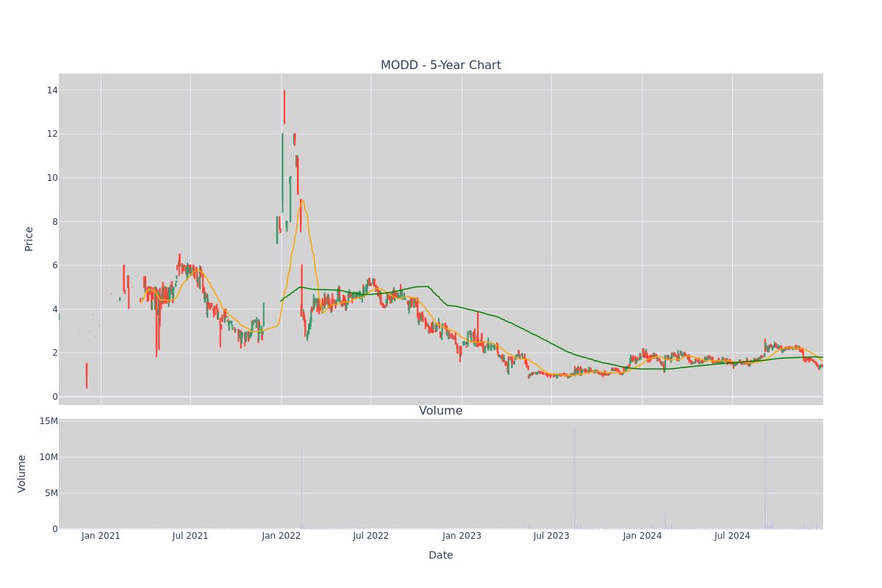Click the volume tick label 10M
This screenshot has height=588, width=882.
[49, 457]
